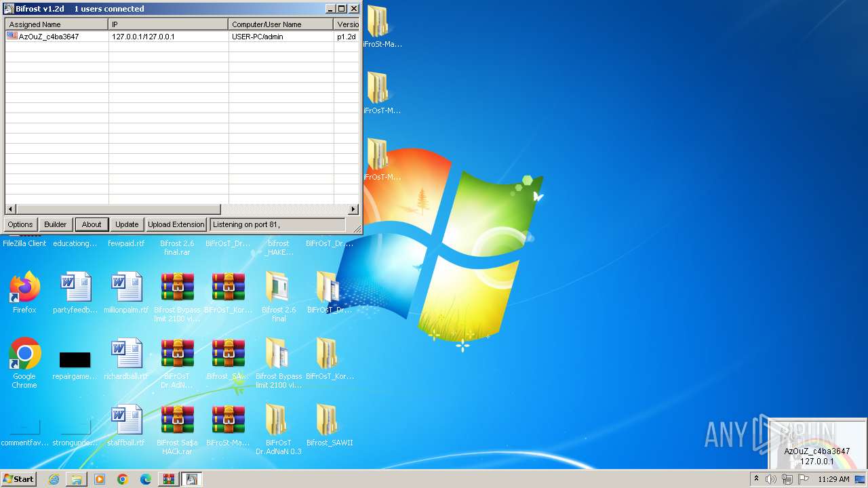Viewport: 868px width, 488px height.
Task: Show hidden tray icons arrow
Action: pyautogui.click(x=756, y=479)
